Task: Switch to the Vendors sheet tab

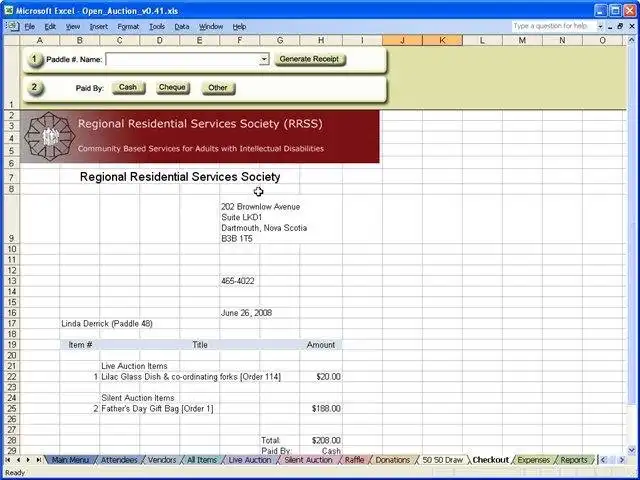Action: (x=162, y=460)
